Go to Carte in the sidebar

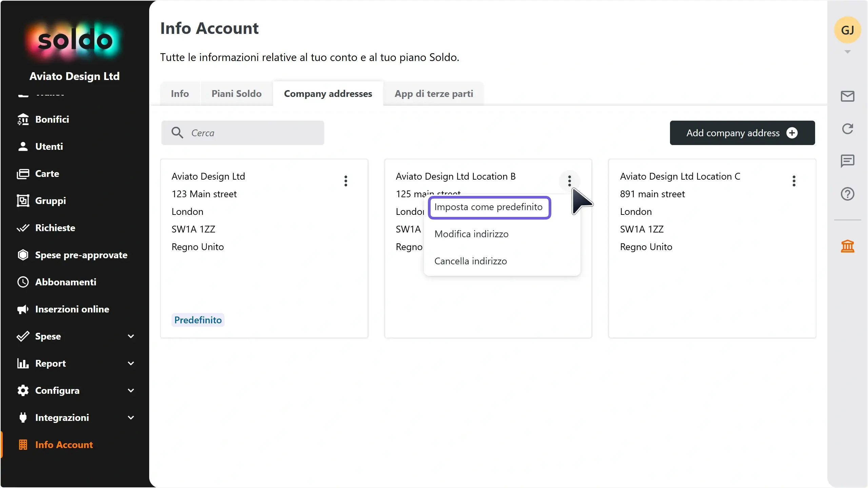(47, 174)
